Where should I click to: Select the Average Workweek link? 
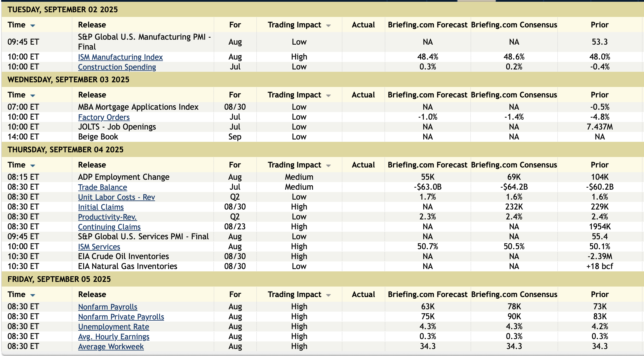pos(111,347)
